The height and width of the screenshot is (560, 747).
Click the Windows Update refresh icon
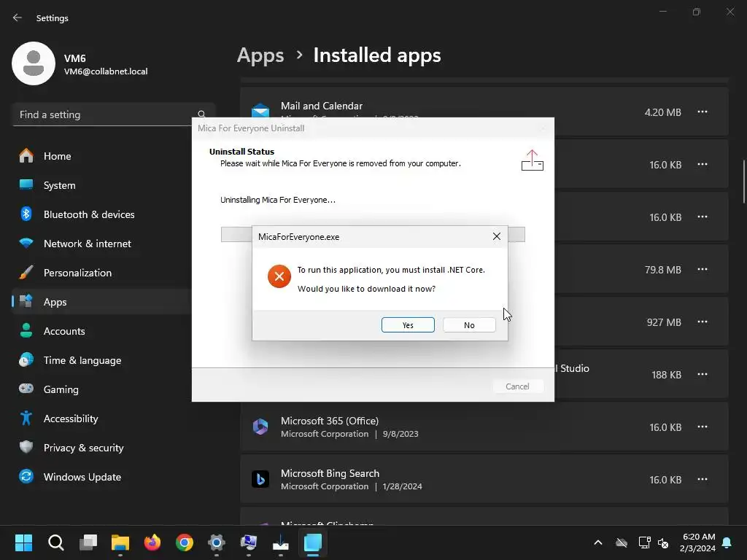click(26, 476)
